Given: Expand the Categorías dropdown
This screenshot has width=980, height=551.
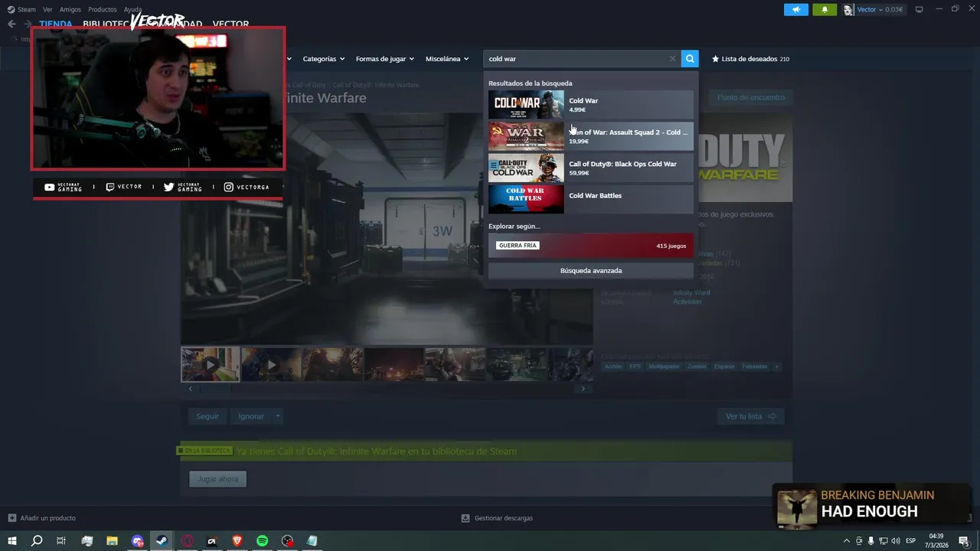Looking at the screenshot, I should click(x=323, y=59).
